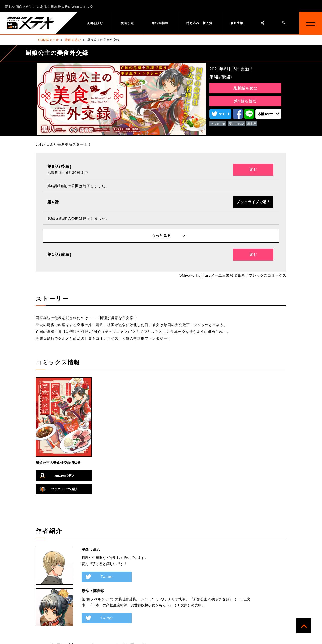The height and width of the screenshot is (644, 322).
Task: Open the share icon in the header
Action: pos(263,23)
